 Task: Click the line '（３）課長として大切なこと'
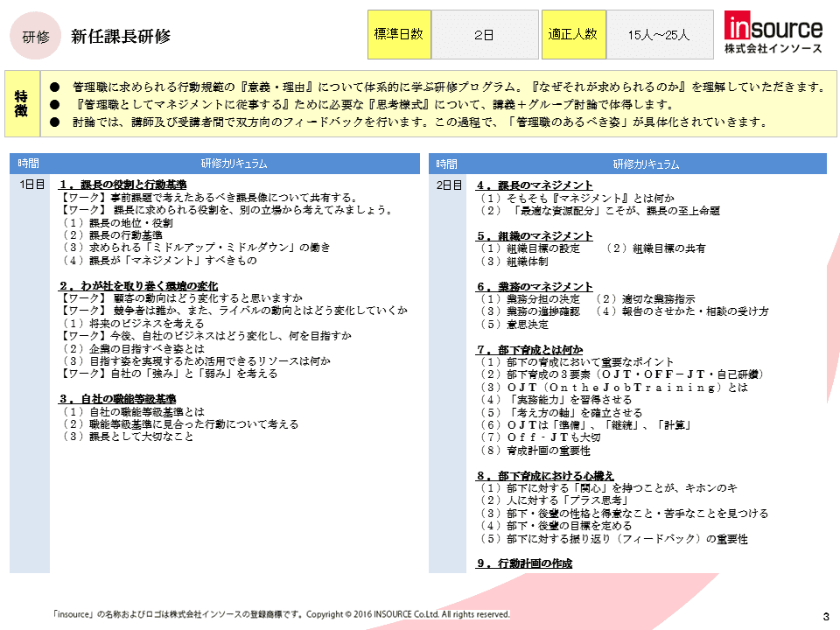[127, 437]
